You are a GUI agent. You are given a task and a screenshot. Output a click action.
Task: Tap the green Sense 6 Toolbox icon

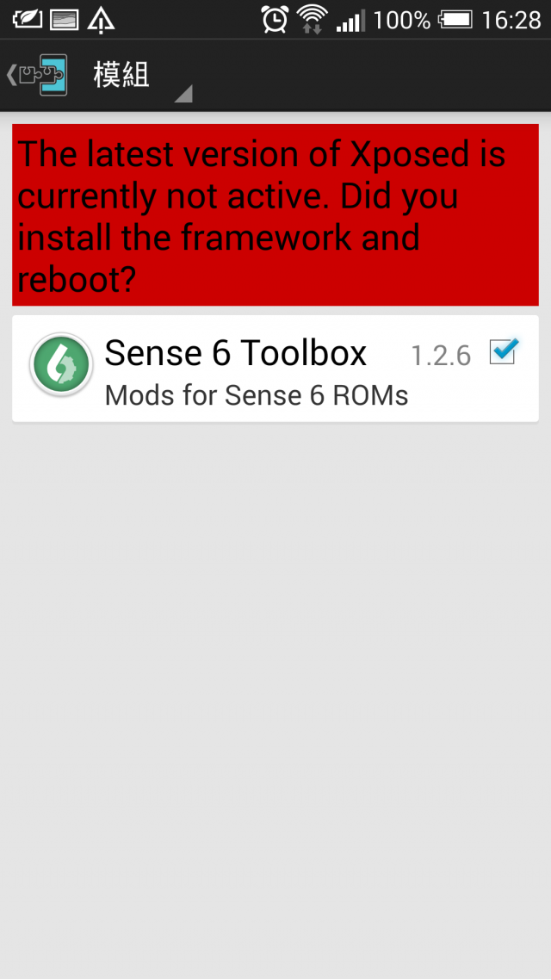61,364
